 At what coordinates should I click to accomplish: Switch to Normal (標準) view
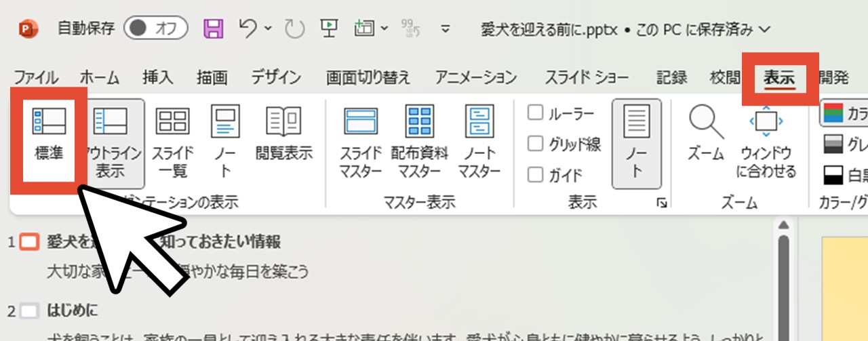tap(49, 134)
